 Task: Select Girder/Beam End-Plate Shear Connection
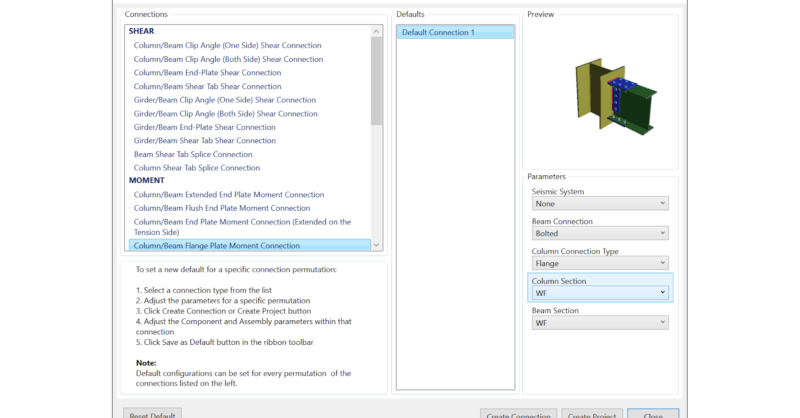point(205,127)
